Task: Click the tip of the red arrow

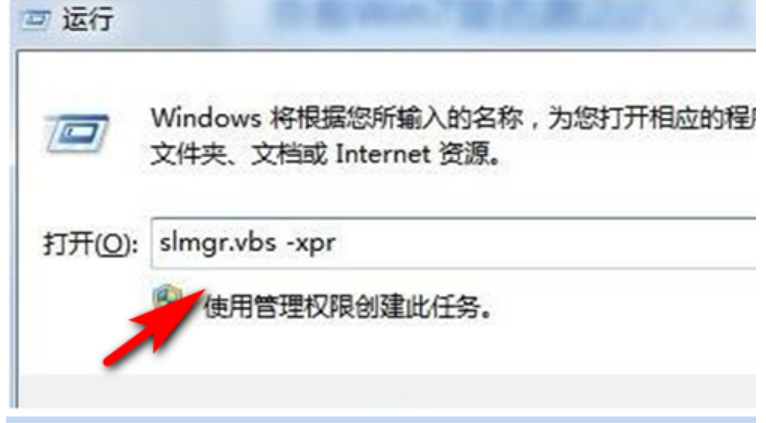Action: (x=201, y=292)
